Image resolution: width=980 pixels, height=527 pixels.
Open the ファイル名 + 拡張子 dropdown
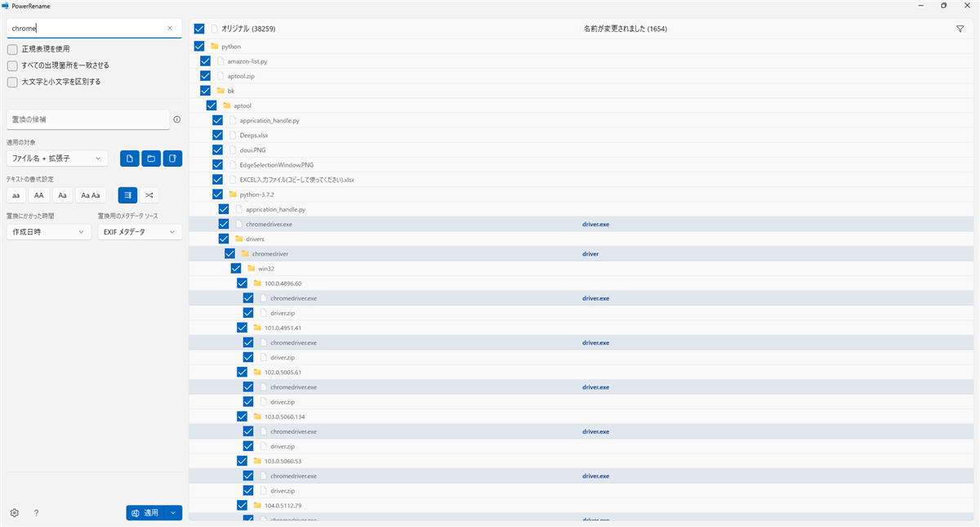point(56,159)
